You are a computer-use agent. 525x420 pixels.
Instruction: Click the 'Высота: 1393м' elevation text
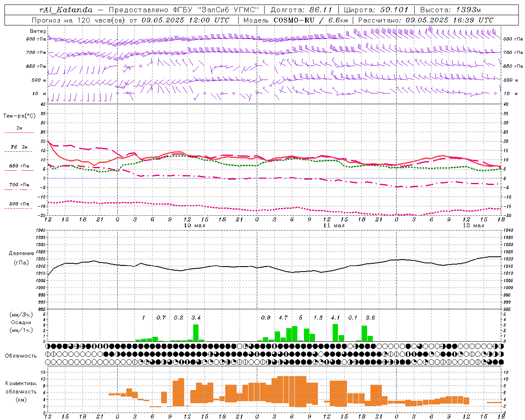coord(450,10)
